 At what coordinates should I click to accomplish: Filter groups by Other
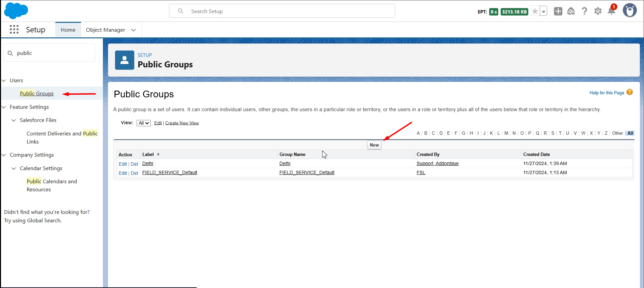point(617,133)
